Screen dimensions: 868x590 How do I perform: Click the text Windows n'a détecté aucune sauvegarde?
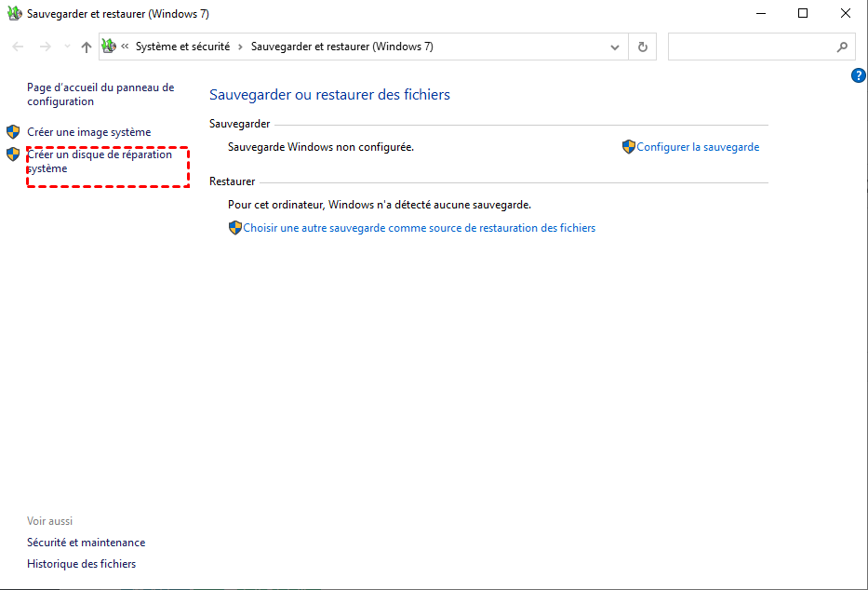(430, 204)
